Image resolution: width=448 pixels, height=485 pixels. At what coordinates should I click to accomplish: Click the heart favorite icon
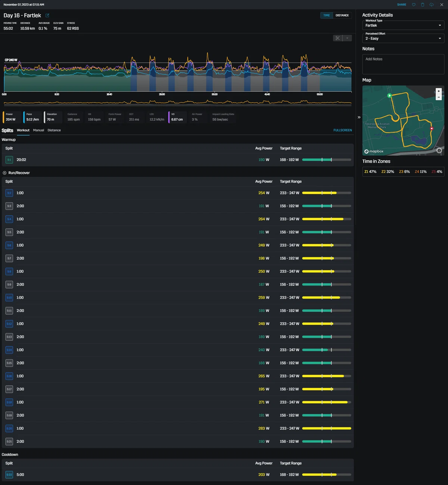pos(414,4)
